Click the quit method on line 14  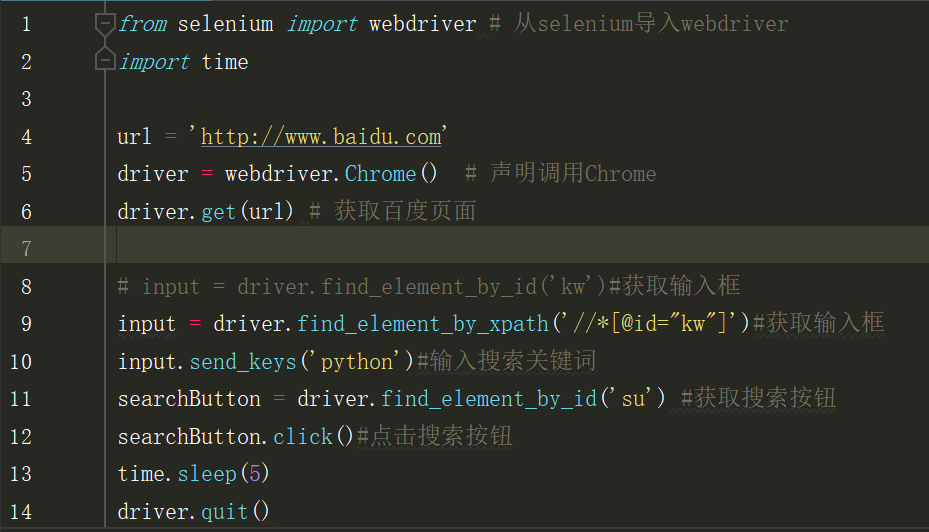pyautogui.click(x=225, y=512)
